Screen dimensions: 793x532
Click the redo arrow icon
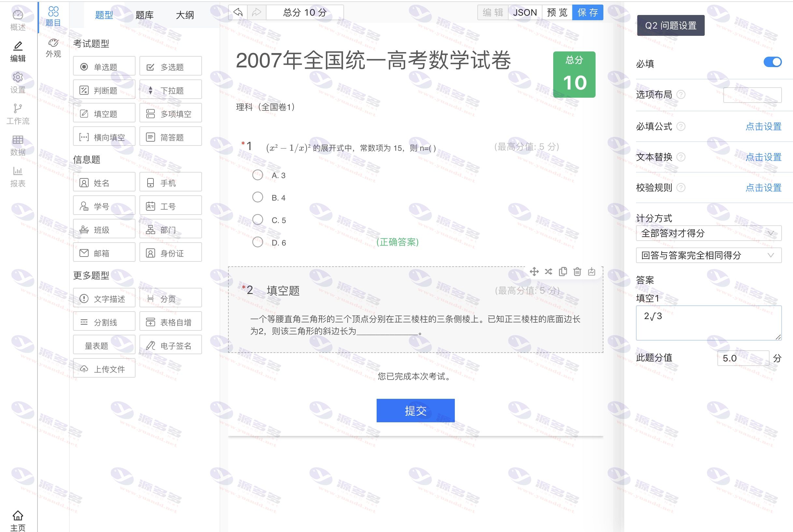tap(257, 13)
